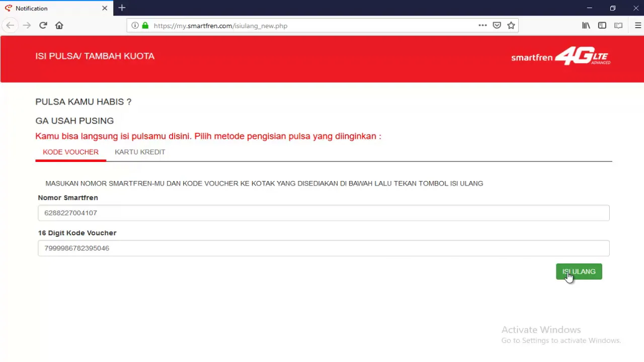
Task: Select the Notification browser tab
Action: click(56, 9)
